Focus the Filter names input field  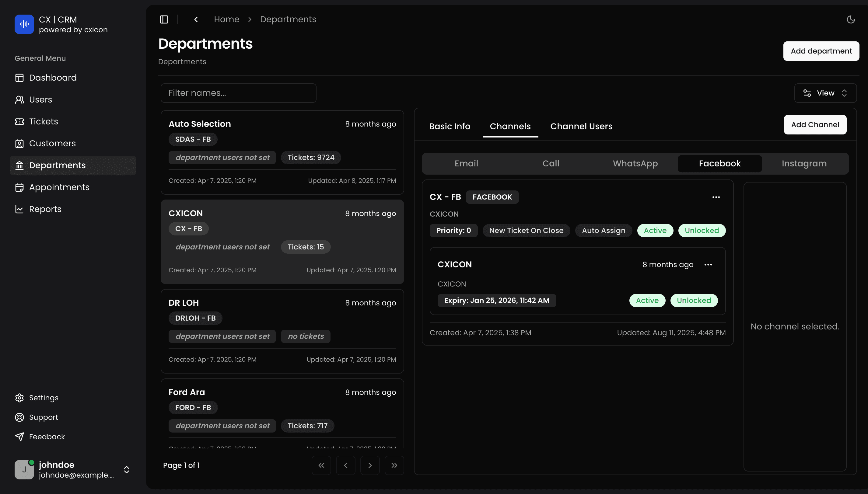click(238, 93)
